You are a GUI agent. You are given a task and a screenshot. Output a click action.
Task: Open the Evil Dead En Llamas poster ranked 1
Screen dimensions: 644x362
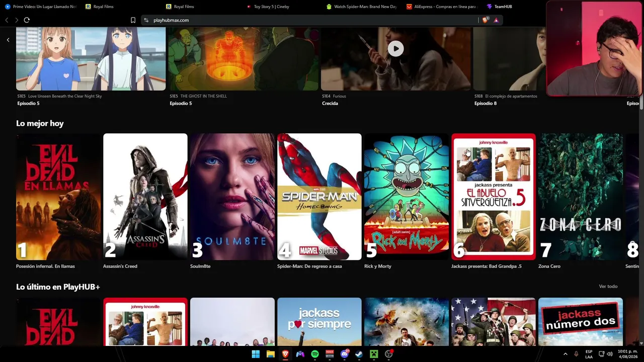58,197
